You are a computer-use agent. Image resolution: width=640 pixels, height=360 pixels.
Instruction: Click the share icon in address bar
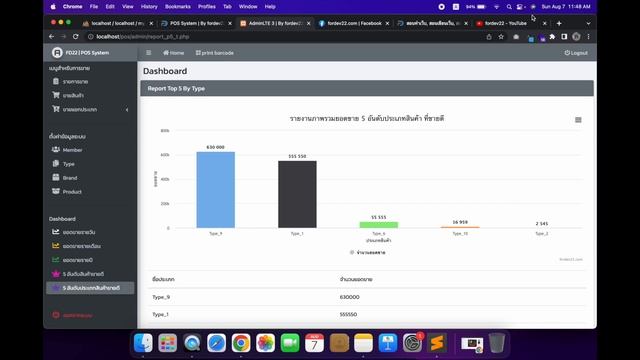coord(489,37)
